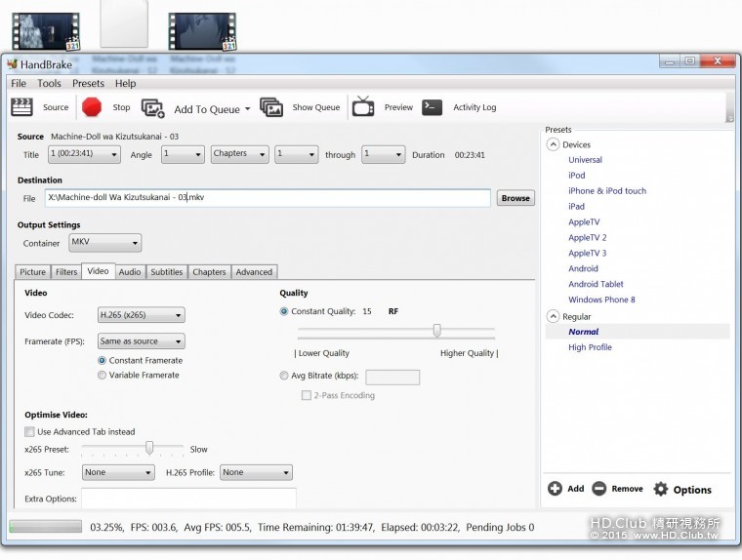This screenshot has height=560, width=742.
Task: Select the High Profile preset
Action: coord(590,347)
